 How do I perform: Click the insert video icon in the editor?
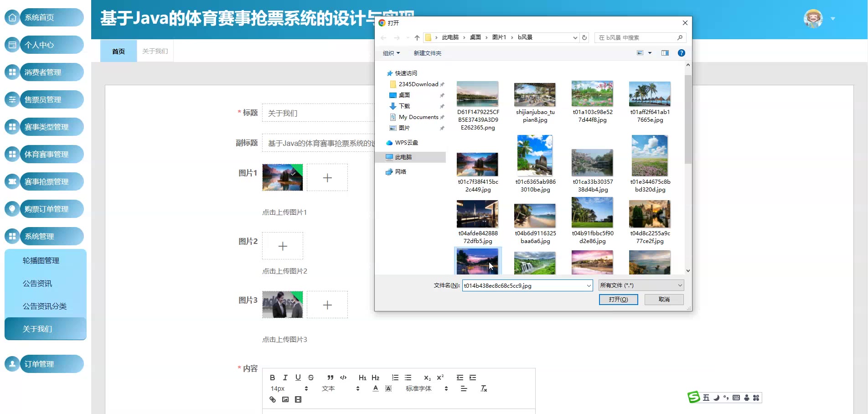point(298,399)
